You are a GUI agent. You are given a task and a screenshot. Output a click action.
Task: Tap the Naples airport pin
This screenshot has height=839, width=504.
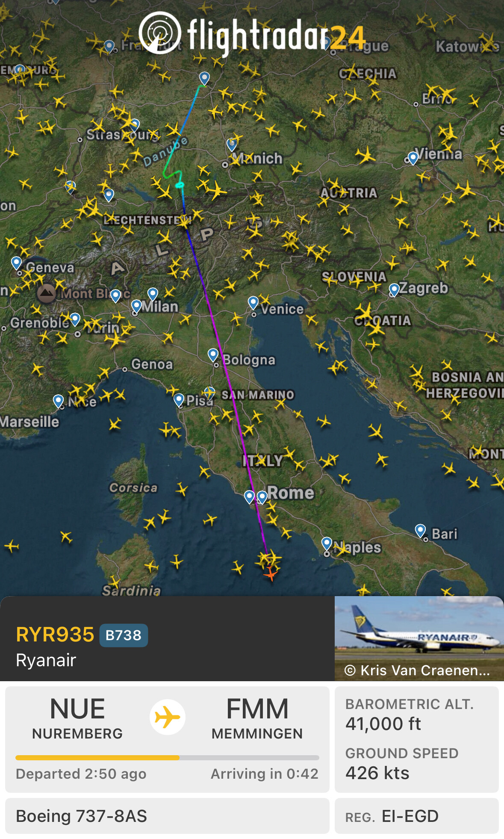[327, 544]
